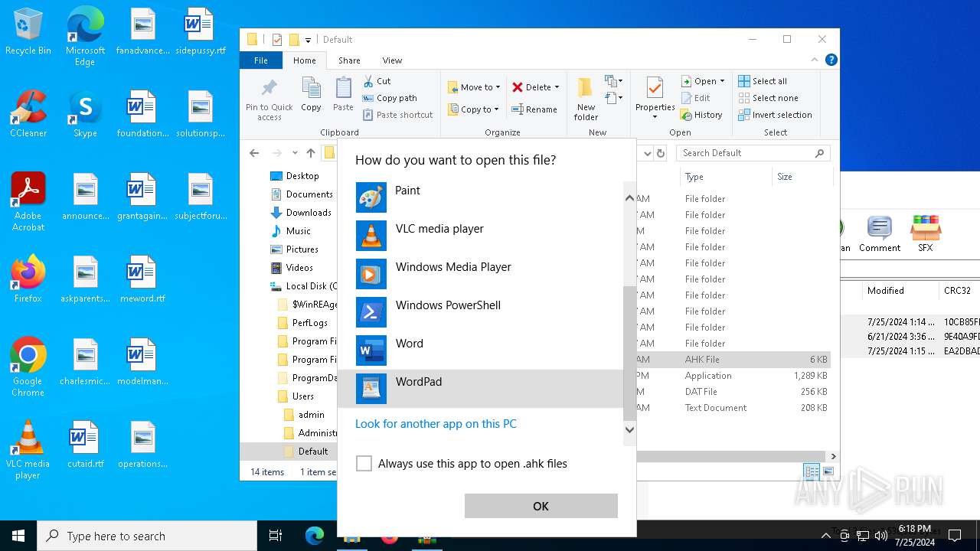Click the Search Default input field

coord(754,153)
